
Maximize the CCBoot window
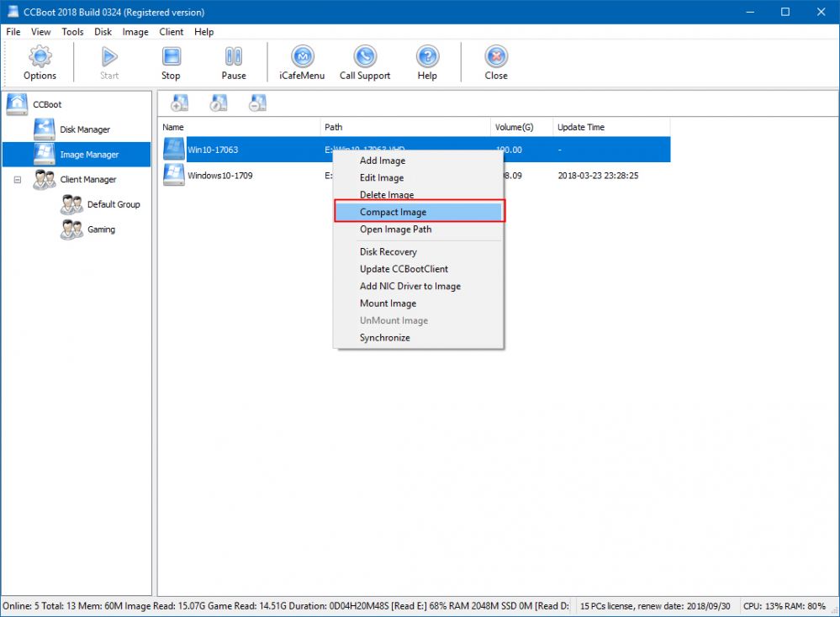coord(785,12)
